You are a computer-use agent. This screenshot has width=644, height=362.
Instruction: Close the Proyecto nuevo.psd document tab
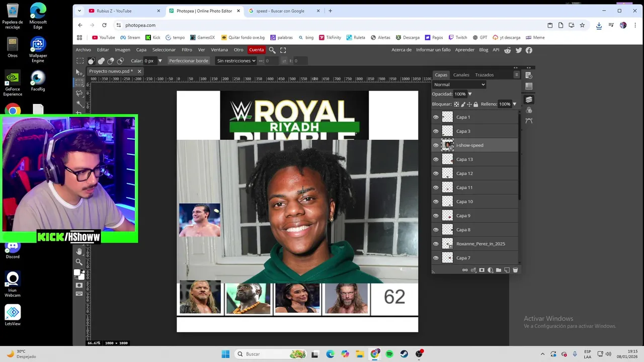[139, 71]
